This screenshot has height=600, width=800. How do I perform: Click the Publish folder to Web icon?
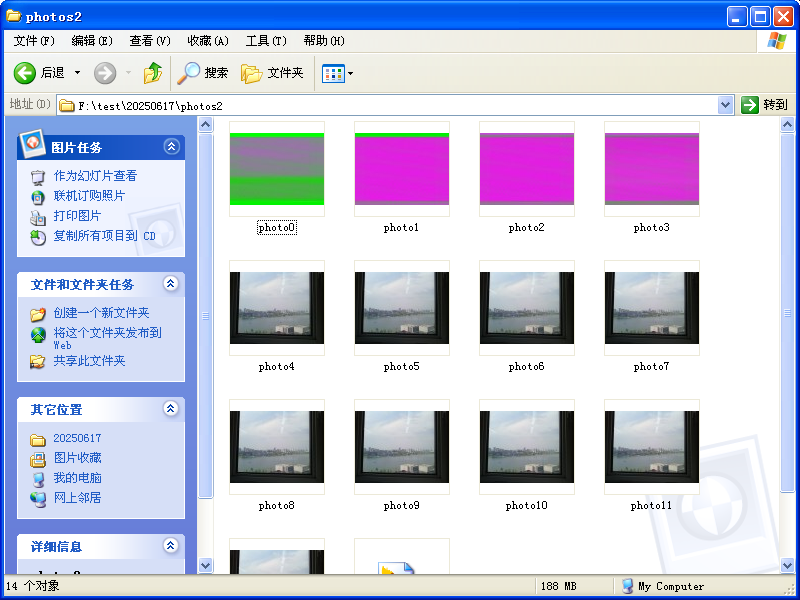[x=38, y=334]
